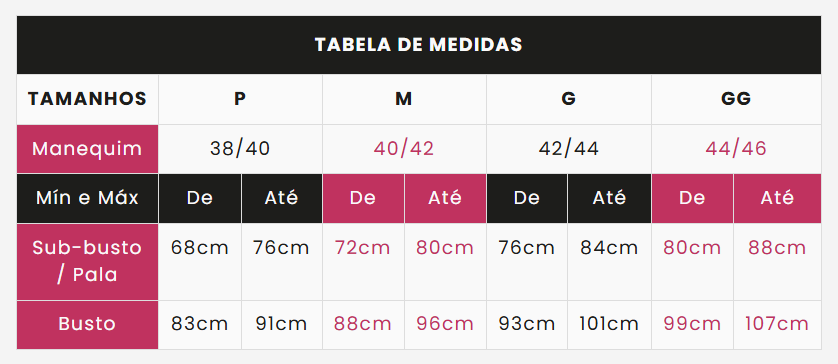Click the TABELA DE MEDIDAS title header

pos(419,45)
